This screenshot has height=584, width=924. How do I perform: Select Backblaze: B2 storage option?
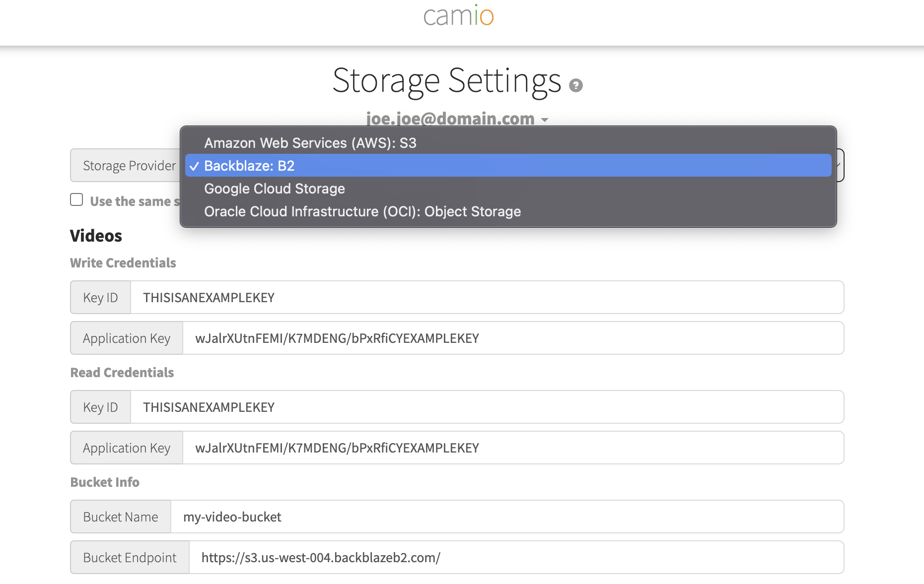point(508,166)
